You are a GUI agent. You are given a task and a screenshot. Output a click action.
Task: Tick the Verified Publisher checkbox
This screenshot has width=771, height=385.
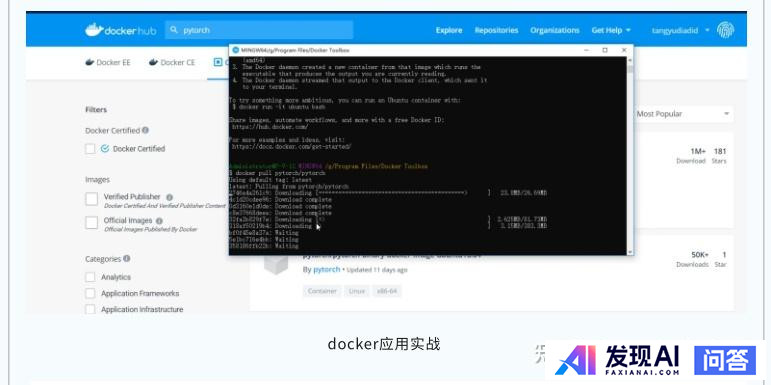91,199
